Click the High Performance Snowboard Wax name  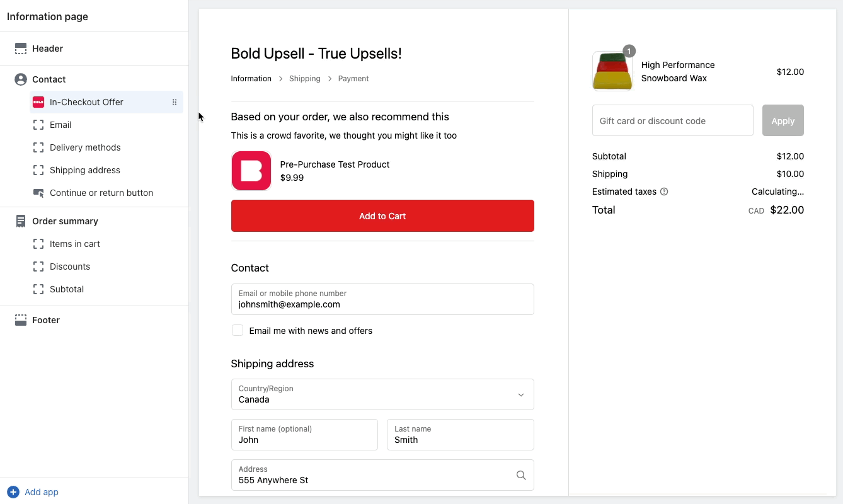(x=678, y=72)
